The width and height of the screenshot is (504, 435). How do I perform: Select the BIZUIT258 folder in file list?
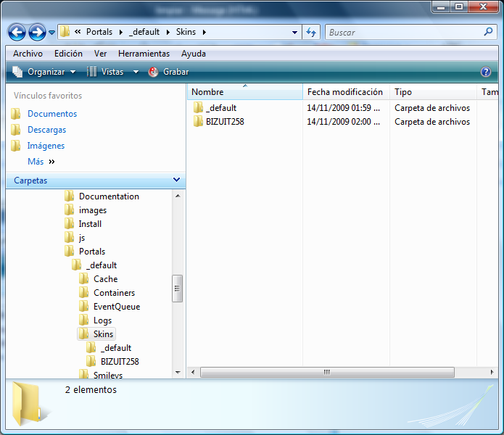224,122
